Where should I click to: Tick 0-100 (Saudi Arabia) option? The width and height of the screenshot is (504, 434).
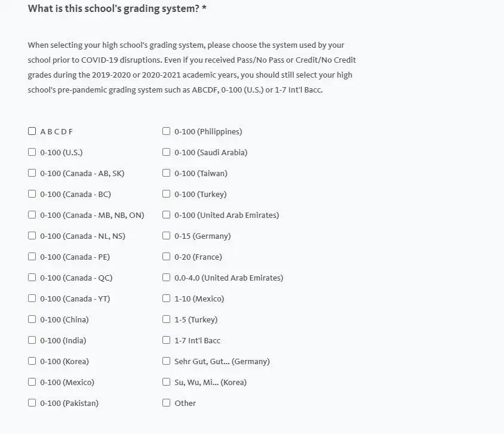167,152
